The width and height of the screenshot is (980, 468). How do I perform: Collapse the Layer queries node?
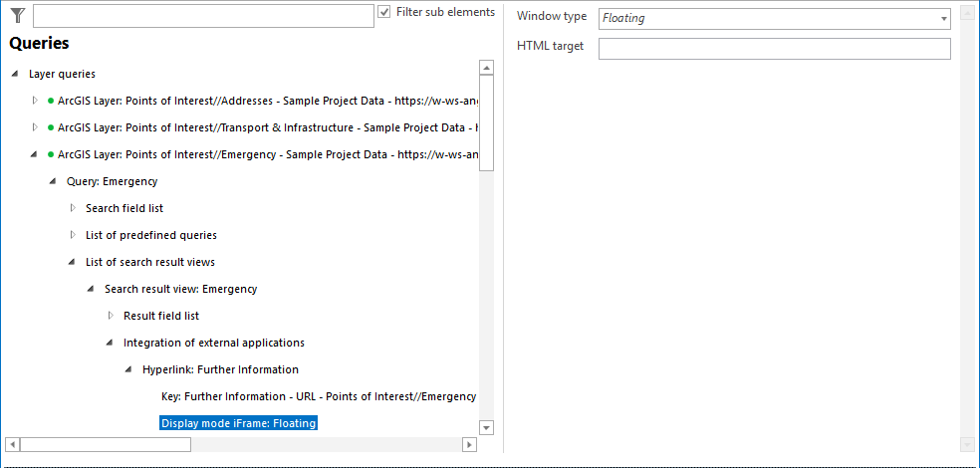point(15,74)
